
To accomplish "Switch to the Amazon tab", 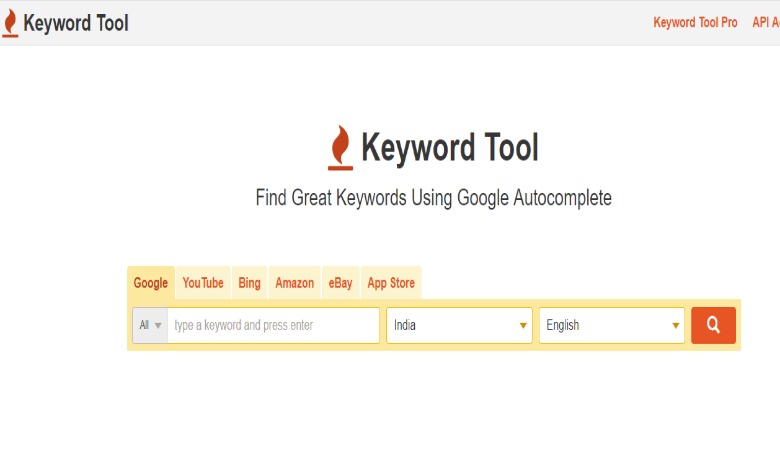I will click(x=294, y=283).
